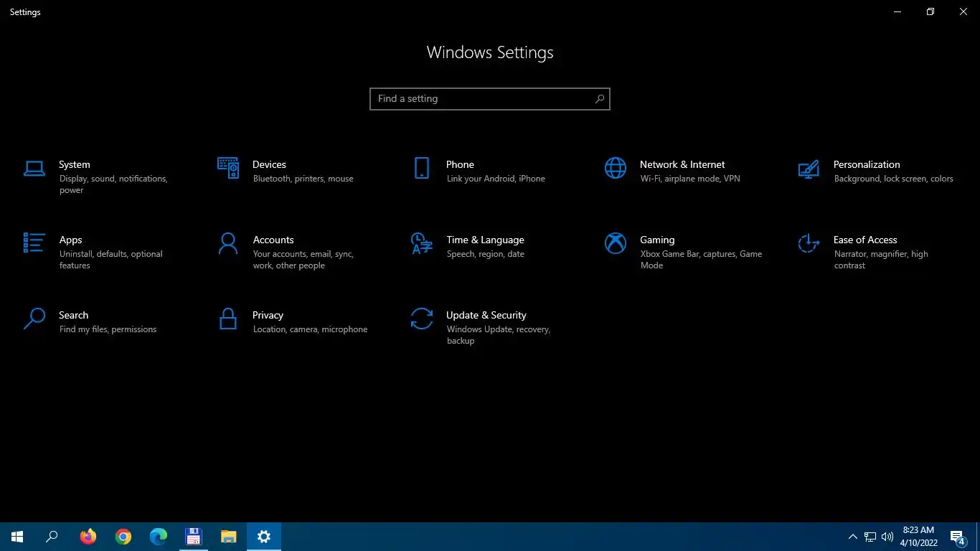The width and height of the screenshot is (980, 551).
Task: Open the notification center icon
Action: coord(958,537)
